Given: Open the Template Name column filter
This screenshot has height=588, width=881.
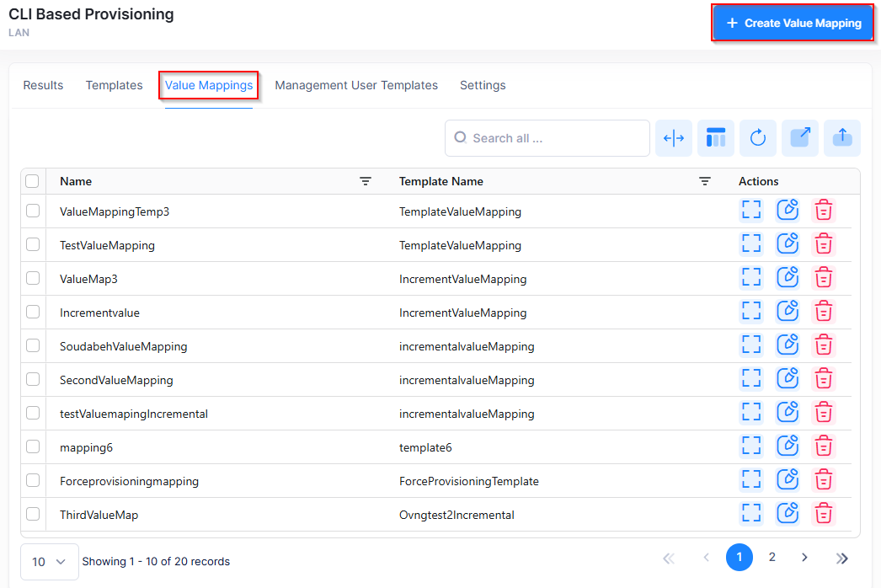Looking at the screenshot, I should (x=705, y=181).
